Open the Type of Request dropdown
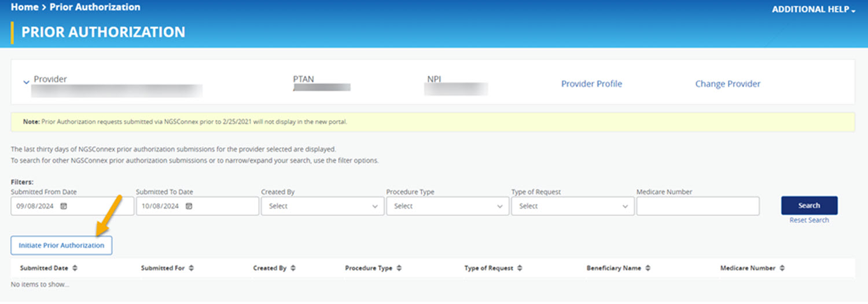This screenshot has height=304, width=868. tap(572, 206)
